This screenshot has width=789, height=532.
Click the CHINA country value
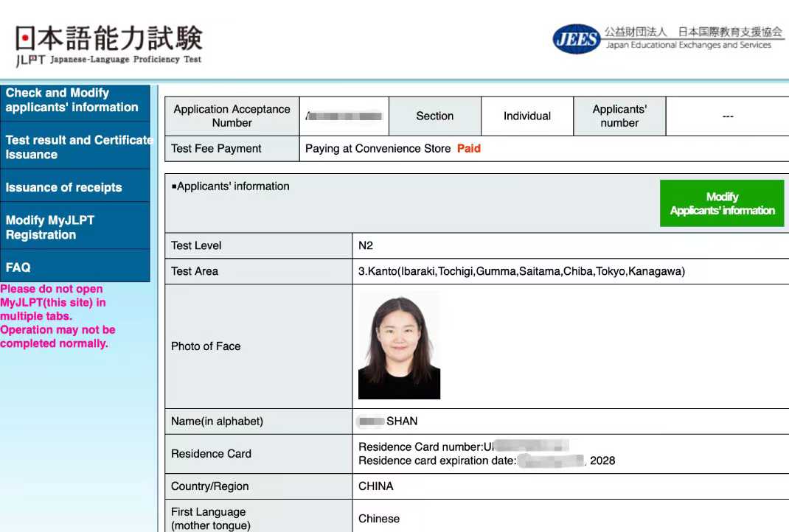pyautogui.click(x=376, y=486)
